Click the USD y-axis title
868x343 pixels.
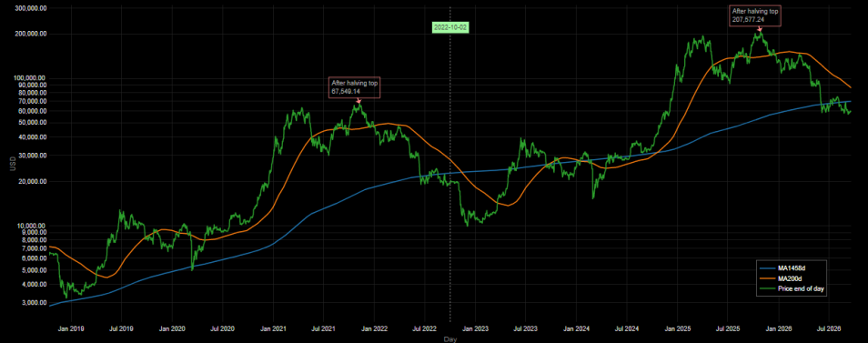pyautogui.click(x=14, y=165)
